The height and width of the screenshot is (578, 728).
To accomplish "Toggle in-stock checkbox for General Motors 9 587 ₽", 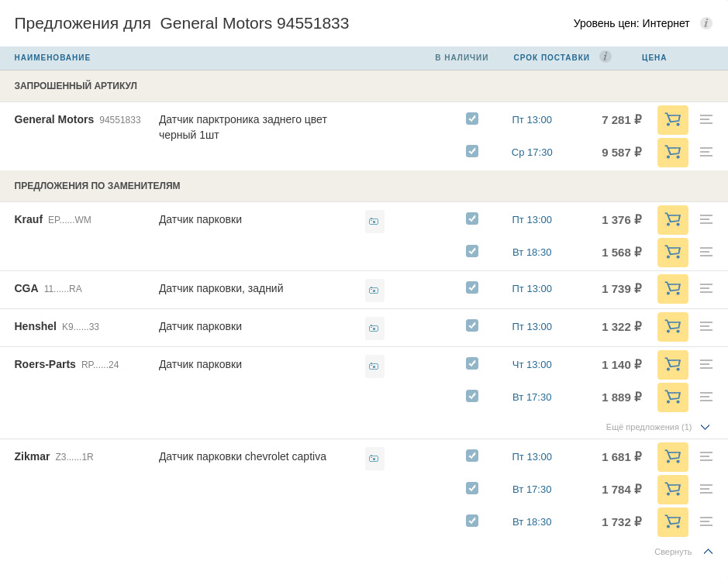I will [x=472, y=151].
